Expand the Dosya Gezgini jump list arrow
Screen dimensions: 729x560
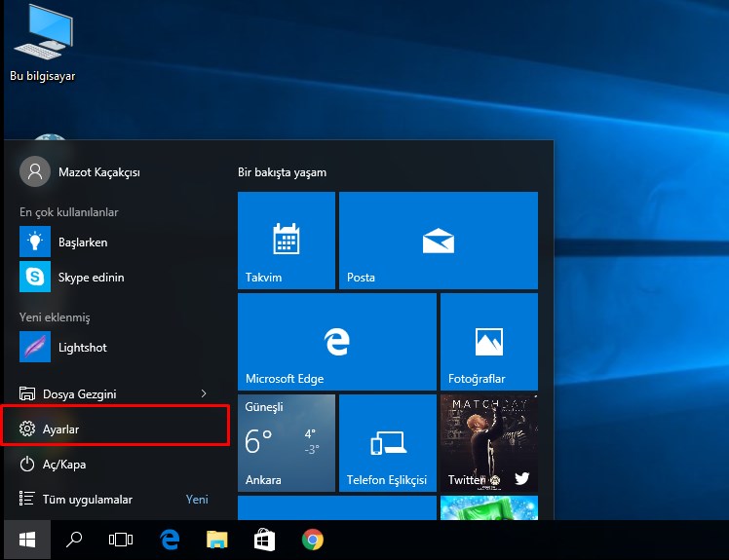203,393
